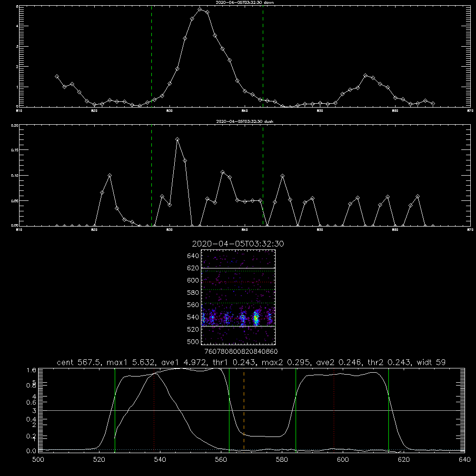Screen dimensions: 476x476
Task: Click the bottom plot x-axis label '540'
Action: point(160,460)
